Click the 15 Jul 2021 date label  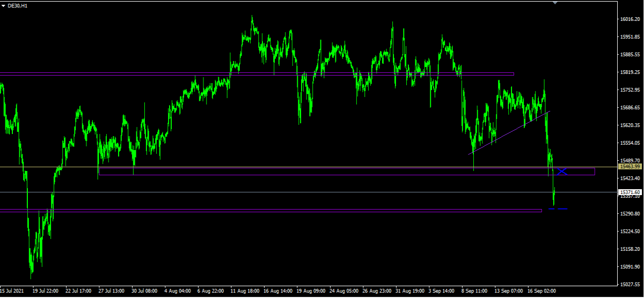[x=12, y=291]
